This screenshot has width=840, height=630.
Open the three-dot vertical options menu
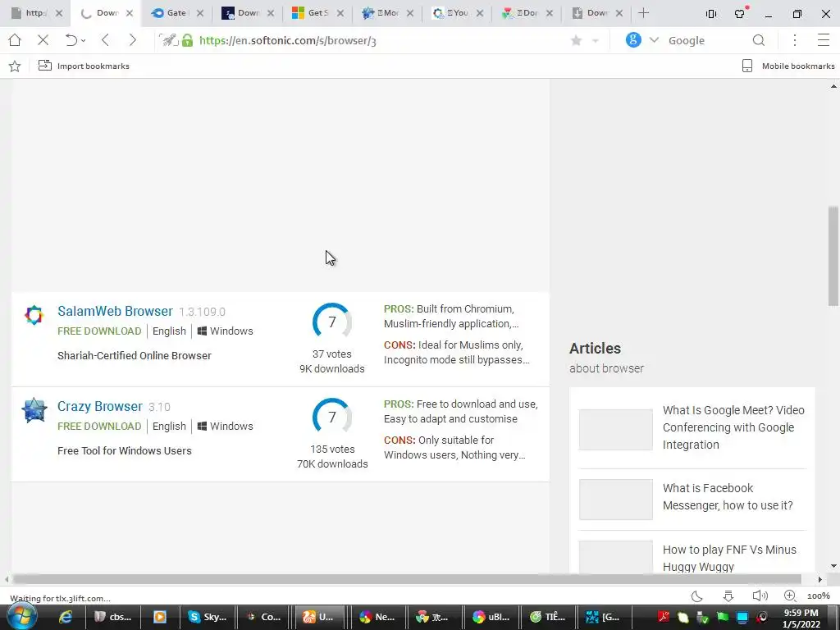[x=794, y=40]
